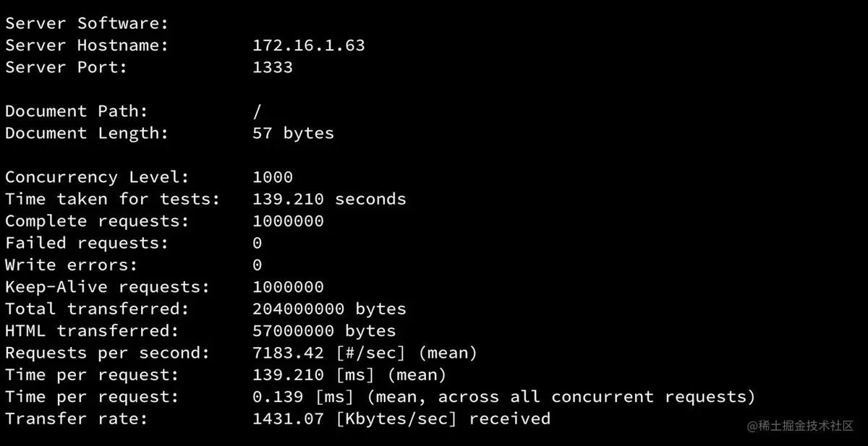Select the Total transferred 204000000 bytes text
This screenshot has height=446, width=868.
(x=329, y=309)
